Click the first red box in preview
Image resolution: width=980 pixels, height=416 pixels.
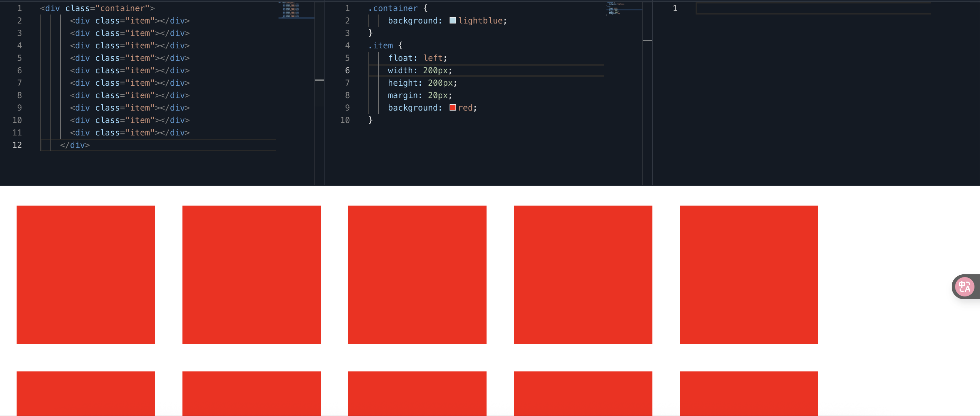coord(86,275)
